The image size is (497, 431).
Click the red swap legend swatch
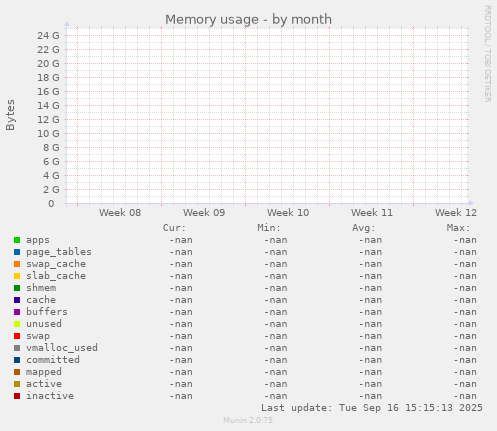(17, 336)
